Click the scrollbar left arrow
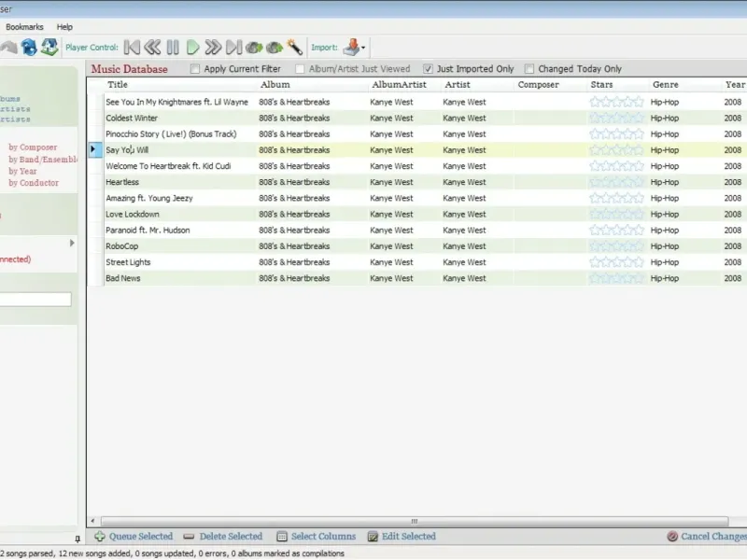This screenshot has height=560, width=747. (92, 521)
